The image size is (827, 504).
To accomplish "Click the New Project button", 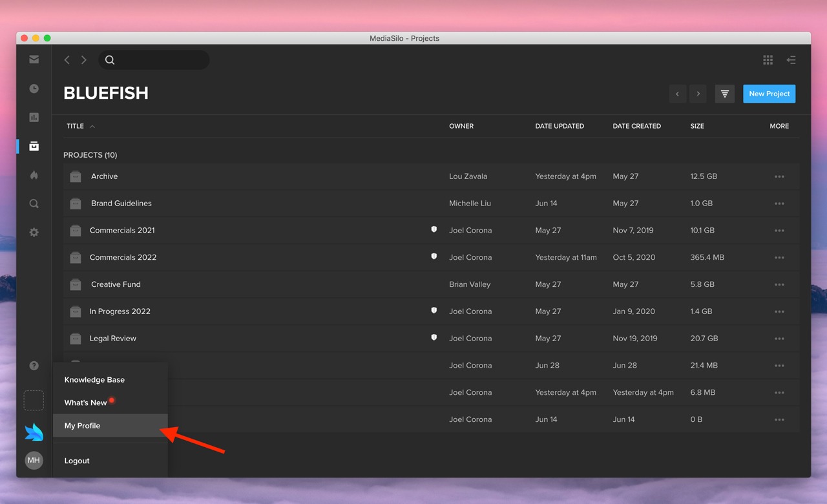I will click(x=769, y=94).
